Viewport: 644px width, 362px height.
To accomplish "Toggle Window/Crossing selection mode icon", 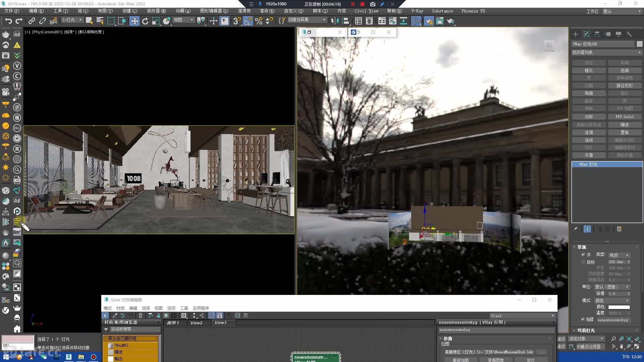I will tap(122, 21).
